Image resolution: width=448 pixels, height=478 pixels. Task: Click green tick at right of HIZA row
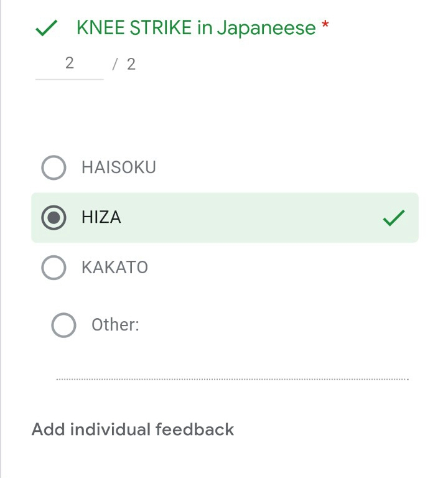(x=393, y=218)
